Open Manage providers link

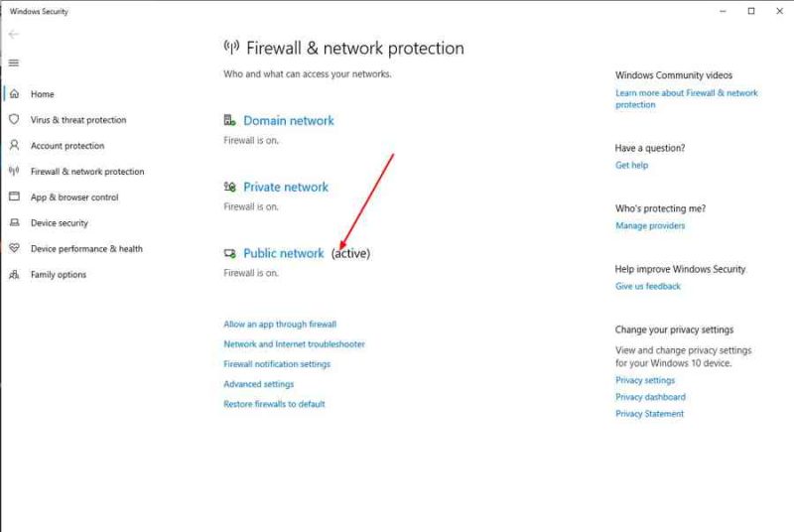650,225
